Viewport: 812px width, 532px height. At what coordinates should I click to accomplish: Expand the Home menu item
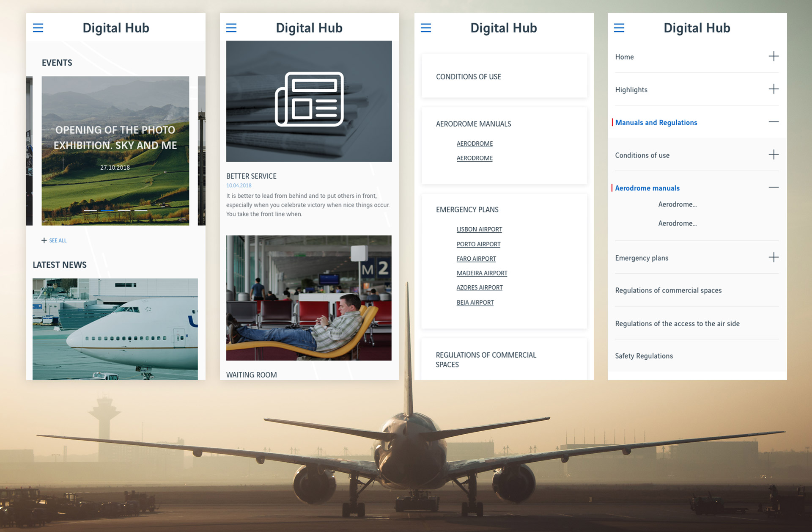point(774,56)
